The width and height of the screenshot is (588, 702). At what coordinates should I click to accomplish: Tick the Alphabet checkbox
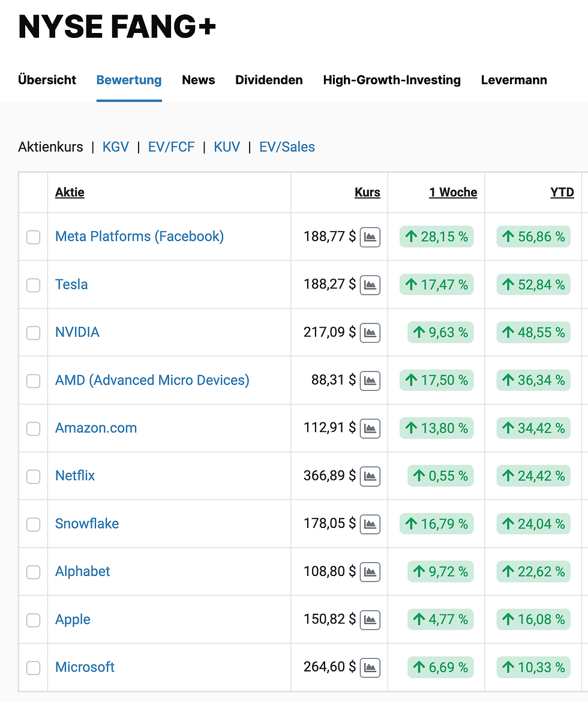pyautogui.click(x=33, y=572)
